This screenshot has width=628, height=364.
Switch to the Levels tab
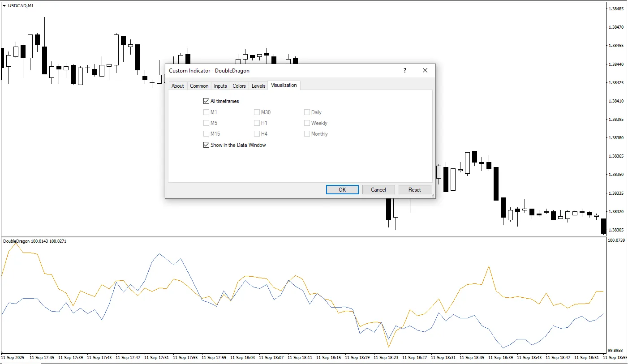[258, 86]
